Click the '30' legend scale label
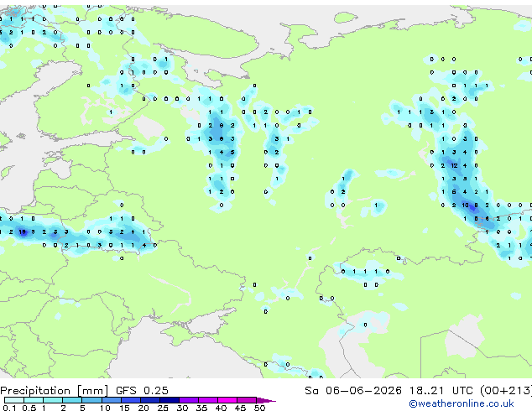Screen dimensions: 532x411 pos(182,408)
